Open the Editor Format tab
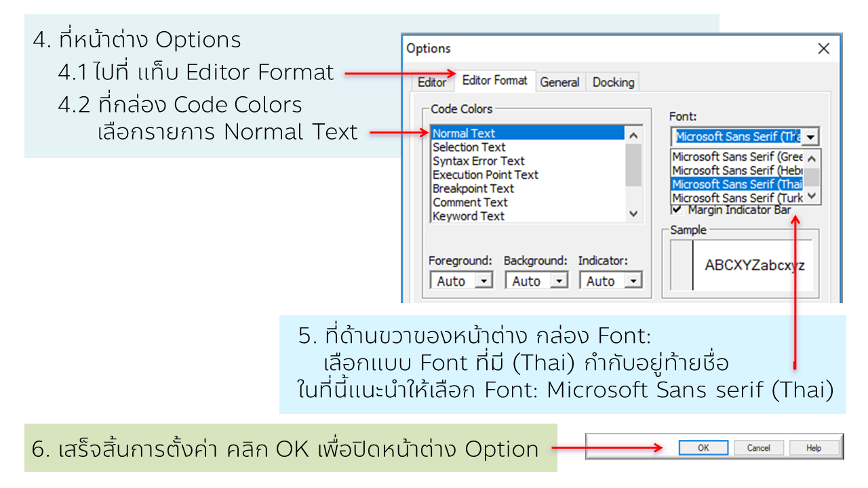 pos(494,80)
